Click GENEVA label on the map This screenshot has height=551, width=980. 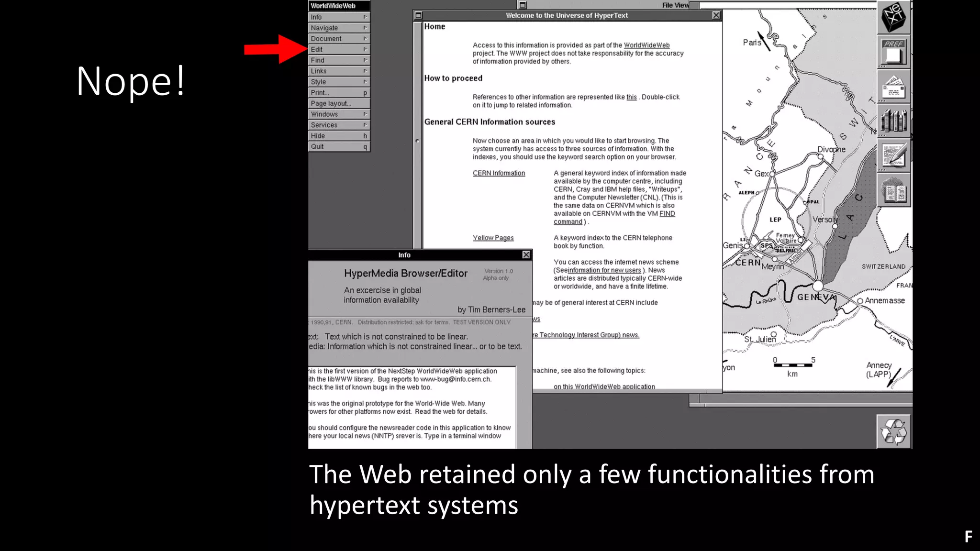(816, 297)
